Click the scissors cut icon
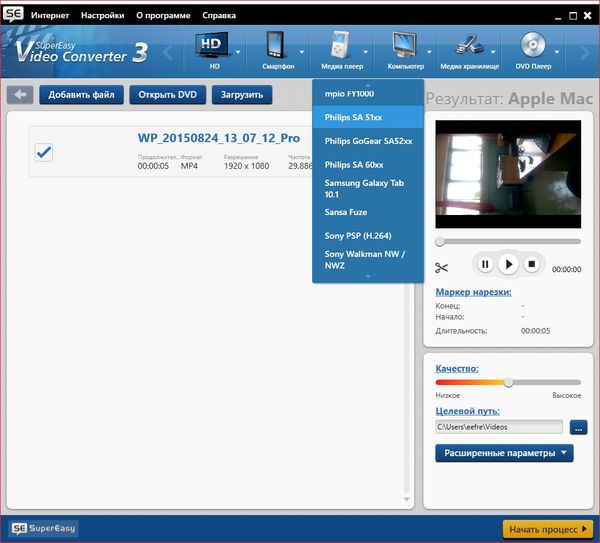This screenshot has width=600, height=543. tap(442, 267)
